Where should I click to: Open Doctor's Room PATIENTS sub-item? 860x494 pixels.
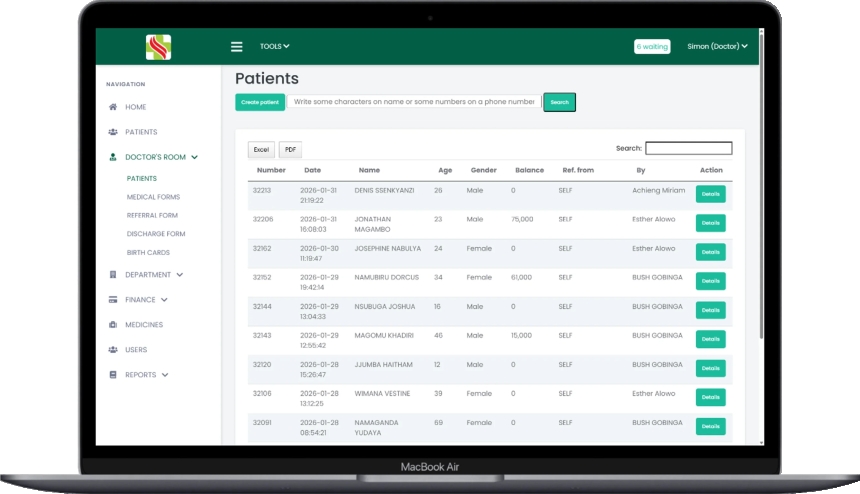coord(142,178)
